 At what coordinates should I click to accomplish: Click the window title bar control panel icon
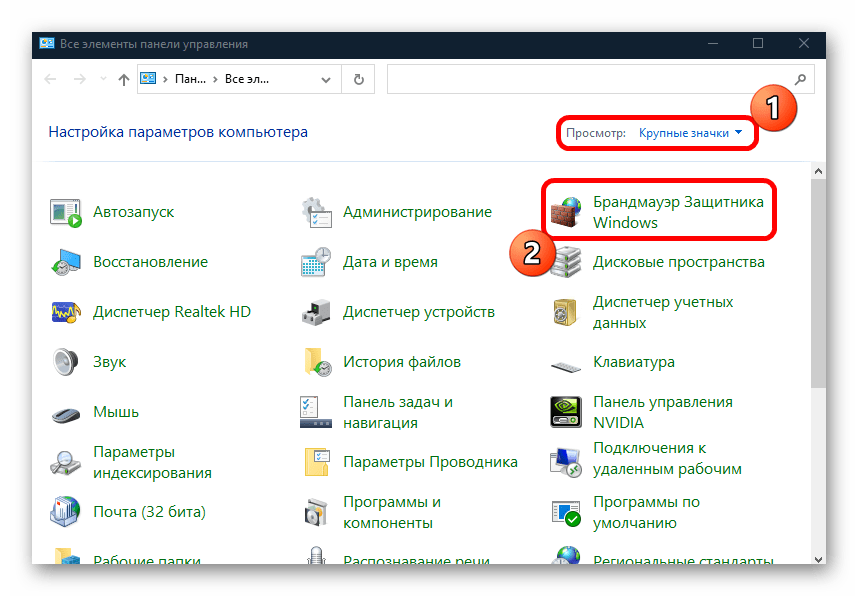[47, 44]
